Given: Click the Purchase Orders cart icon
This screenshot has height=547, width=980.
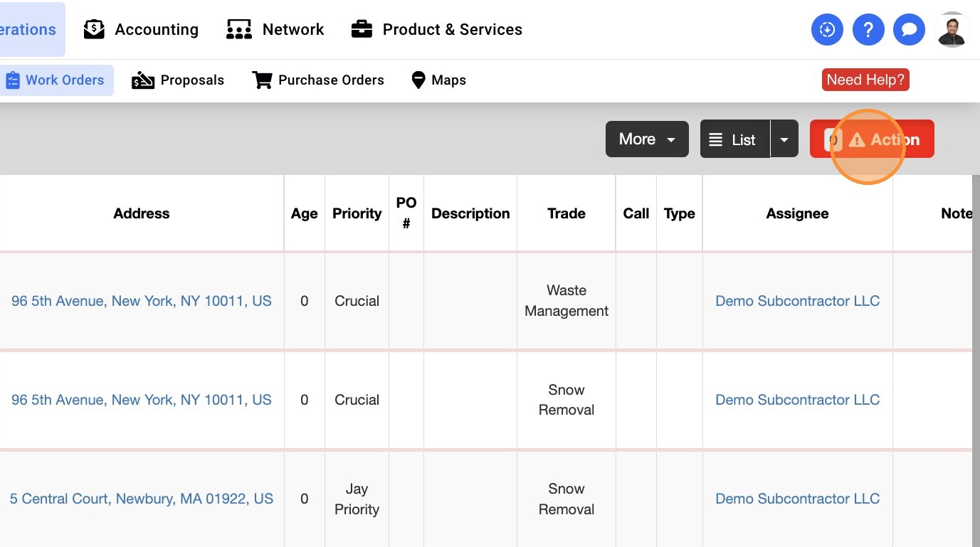Looking at the screenshot, I should [262, 80].
